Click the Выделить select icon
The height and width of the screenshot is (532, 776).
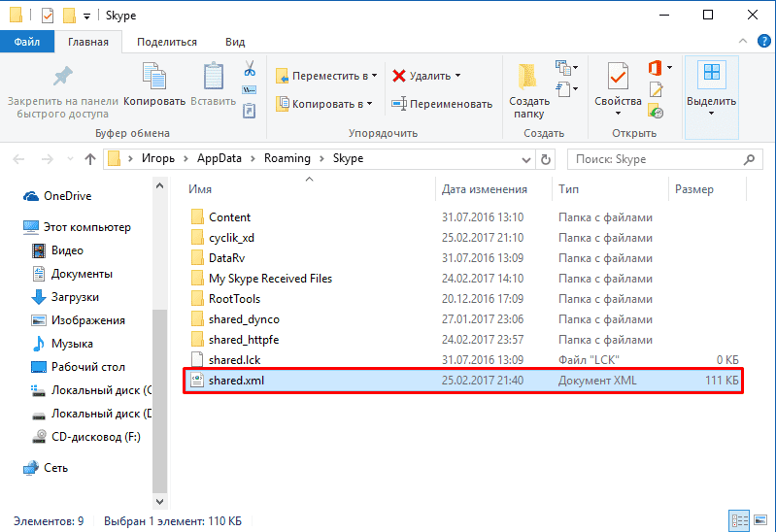[x=712, y=73]
